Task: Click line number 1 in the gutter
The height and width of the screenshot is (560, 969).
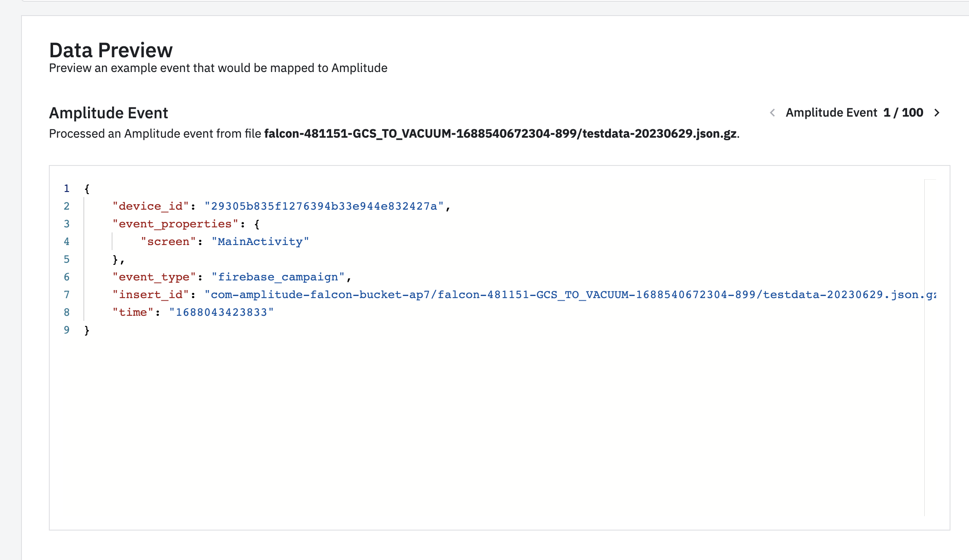Action: point(67,189)
